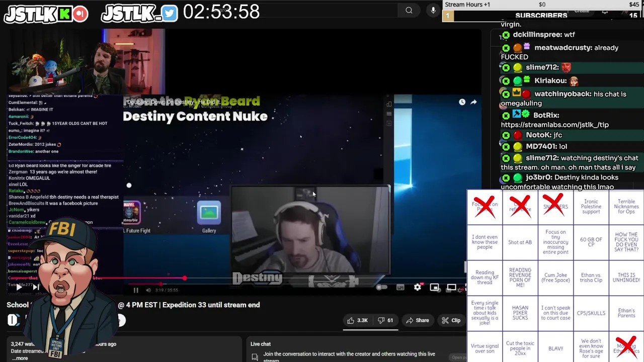Open 'Doubling Down On Destiny' embedded title link
Image resolution: width=644 pixels, height=362 pixels.
coord(174,102)
